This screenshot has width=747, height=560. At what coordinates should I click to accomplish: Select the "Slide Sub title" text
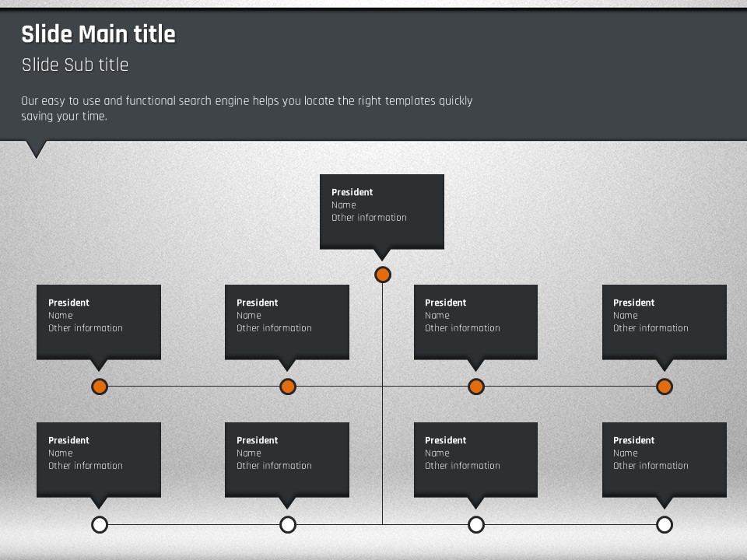tap(75, 65)
